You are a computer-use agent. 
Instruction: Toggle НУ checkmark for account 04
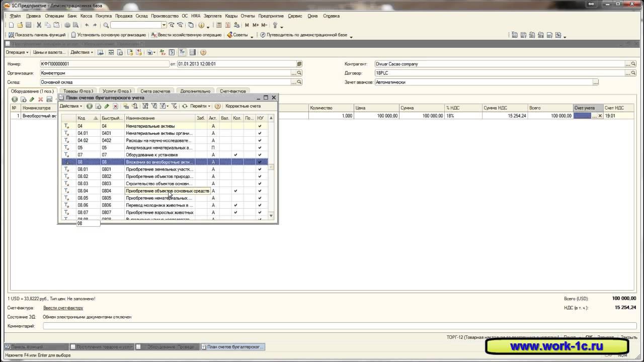pos(260,126)
